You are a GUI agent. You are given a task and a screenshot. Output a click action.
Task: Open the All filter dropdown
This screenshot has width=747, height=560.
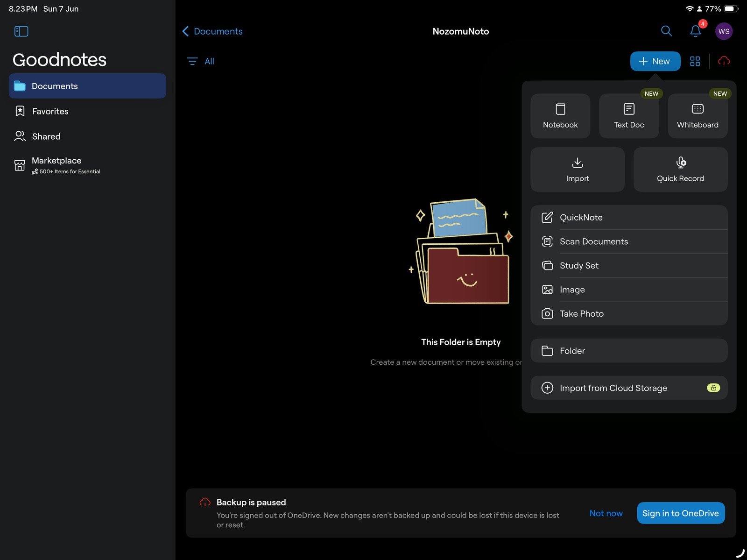click(x=201, y=61)
